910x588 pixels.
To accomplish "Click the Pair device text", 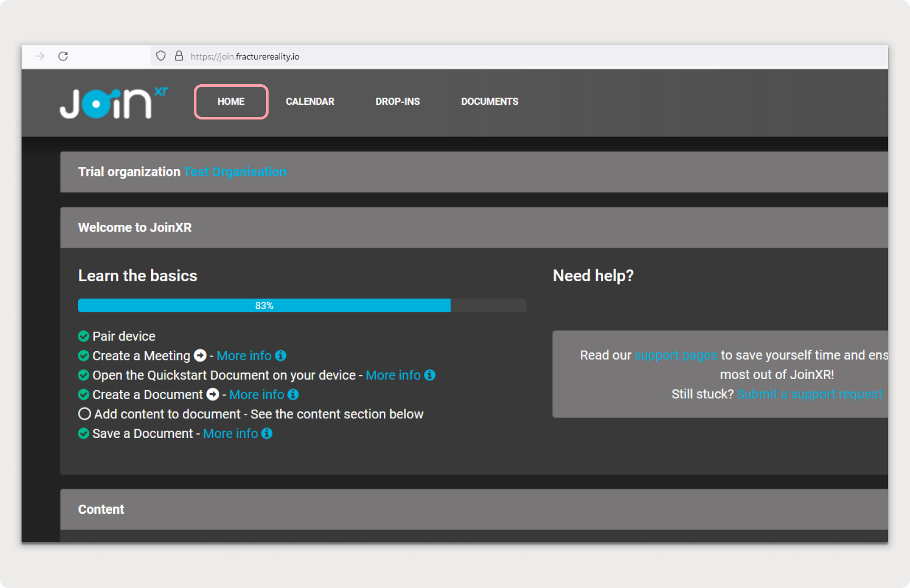I will [124, 336].
